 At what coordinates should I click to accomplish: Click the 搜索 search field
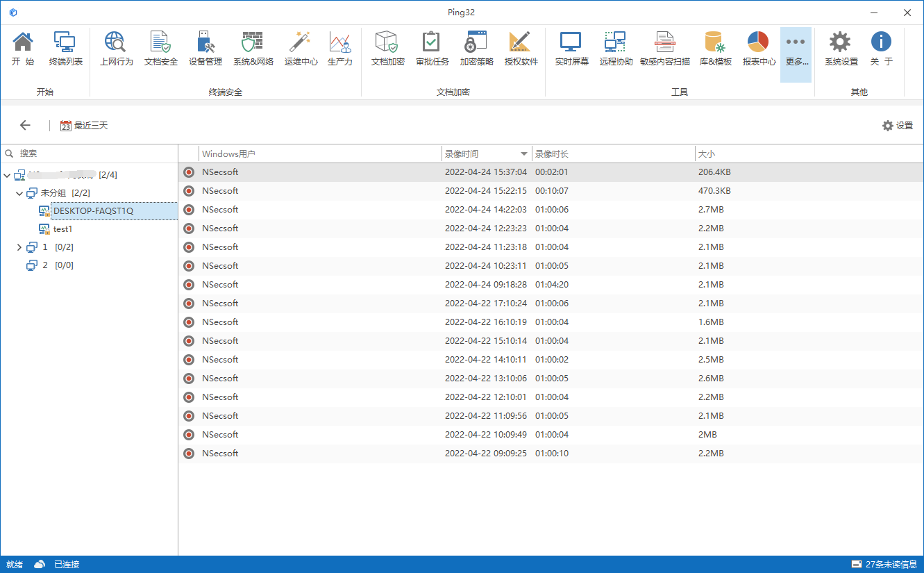tap(89, 153)
